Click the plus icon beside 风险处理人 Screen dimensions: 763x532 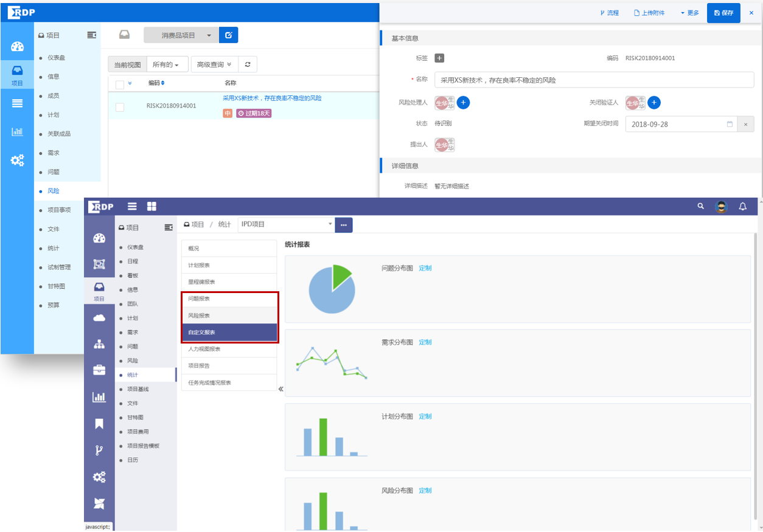463,103
